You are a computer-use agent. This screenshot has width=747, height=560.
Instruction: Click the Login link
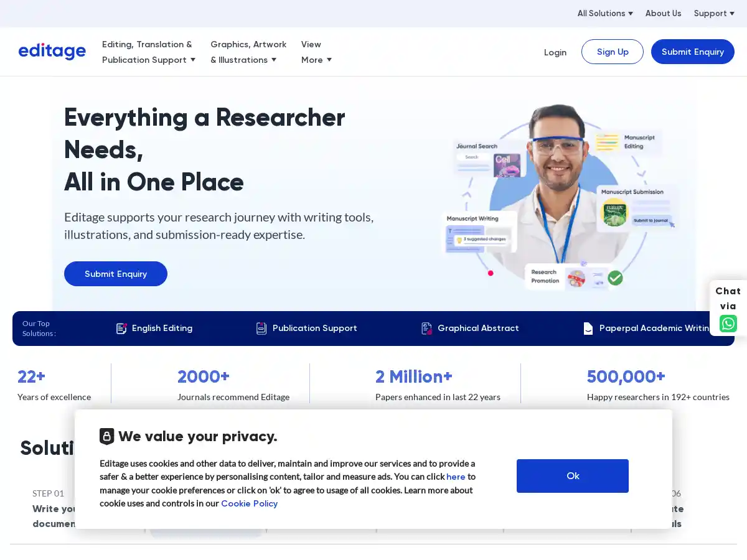555,52
